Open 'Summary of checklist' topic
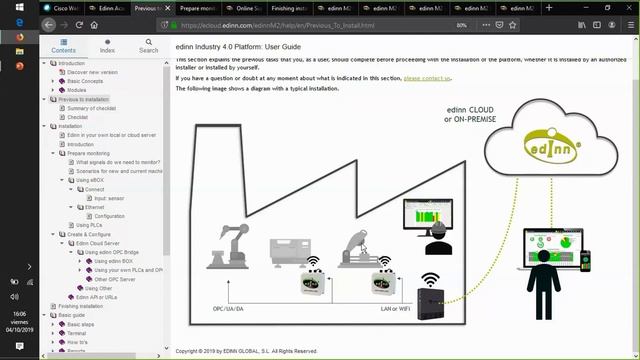The image size is (640, 360). click(91, 108)
